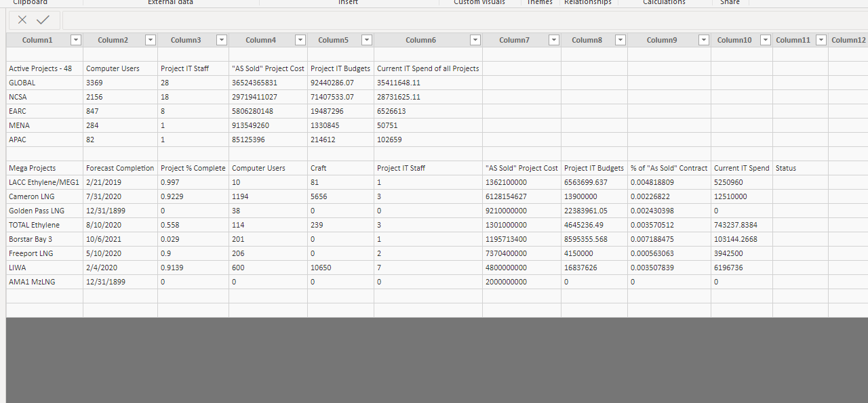Click the 'Current IT Spend of all Projects' cell
Image resolution: width=868 pixels, height=403 pixels.
428,68
